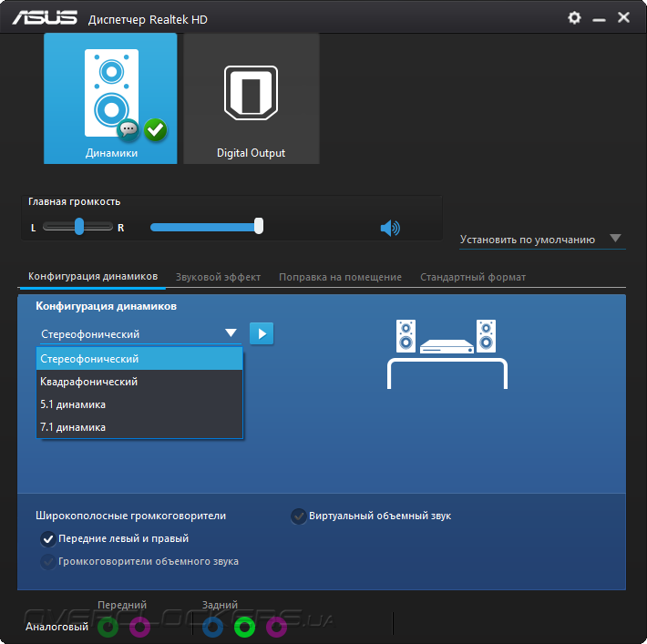Click the front panel green analog jack
This screenshot has height=644, width=647.
[108, 627]
